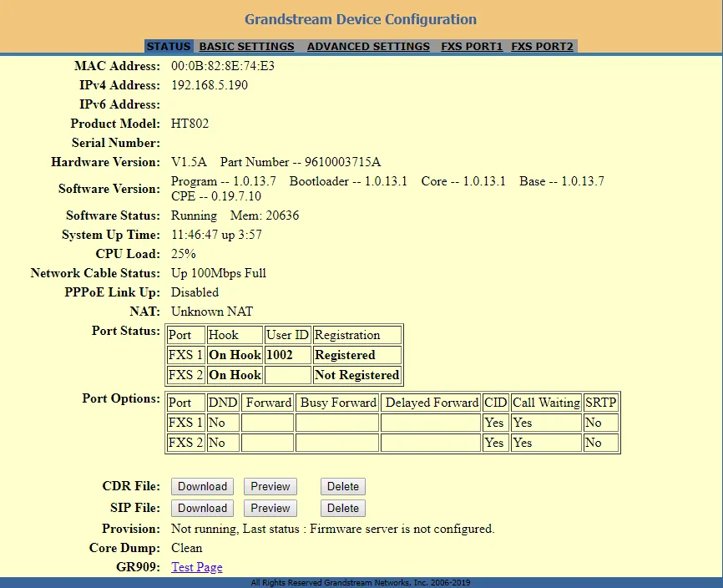The height and width of the screenshot is (588, 723).
Task: Click FXS 2 SRTP value No
Action: [601, 443]
